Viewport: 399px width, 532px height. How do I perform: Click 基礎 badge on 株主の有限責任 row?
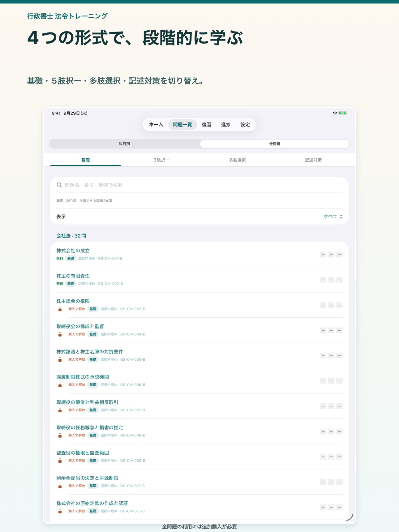[x=71, y=284]
